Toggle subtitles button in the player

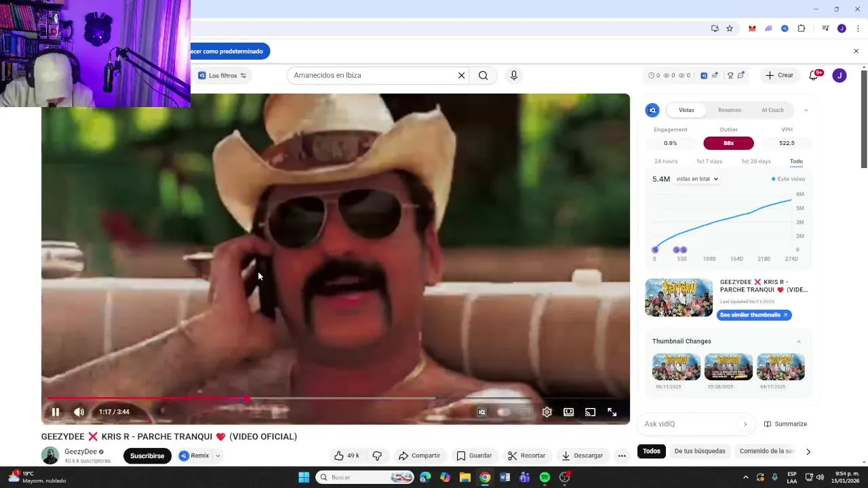click(x=525, y=411)
